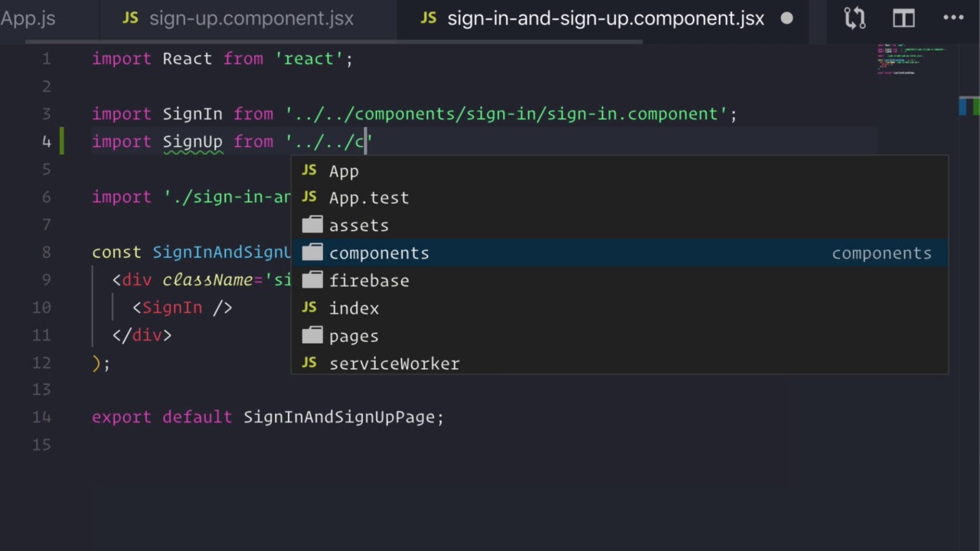Click line number 1 in the gutter
Image resolution: width=980 pixels, height=551 pixels.
click(47, 59)
